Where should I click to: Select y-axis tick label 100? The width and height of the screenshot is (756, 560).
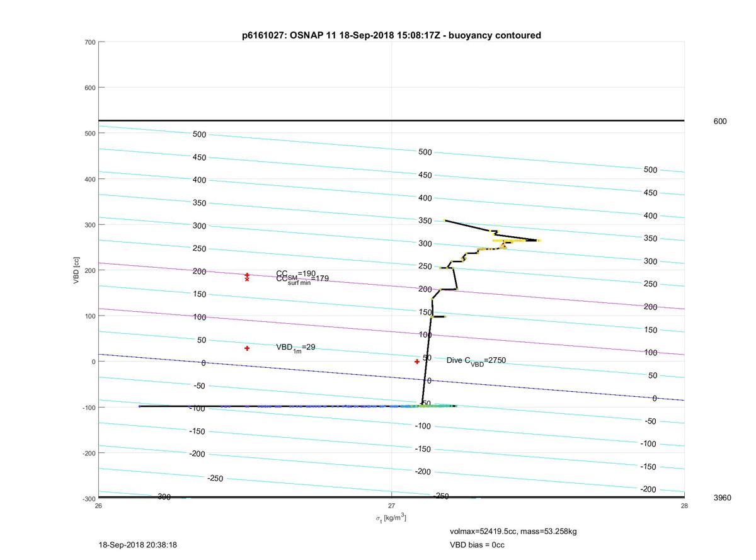pyautogui.click(x=90, y=316)
